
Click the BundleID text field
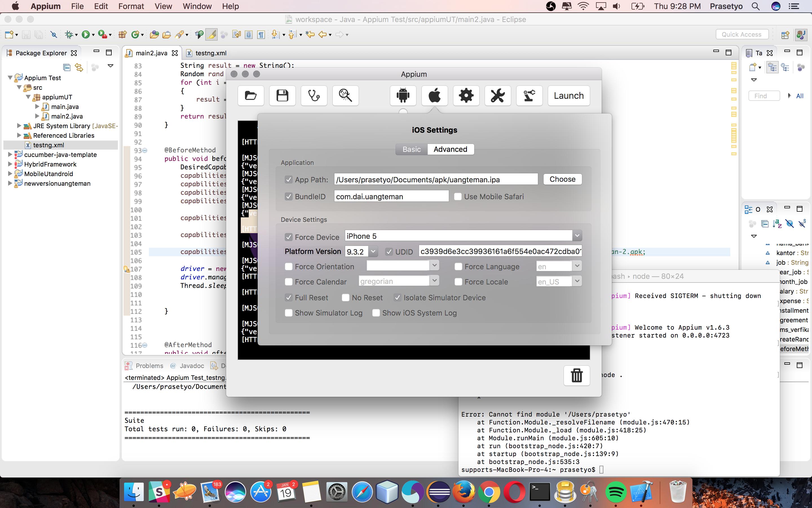click(x=391, y=196)
